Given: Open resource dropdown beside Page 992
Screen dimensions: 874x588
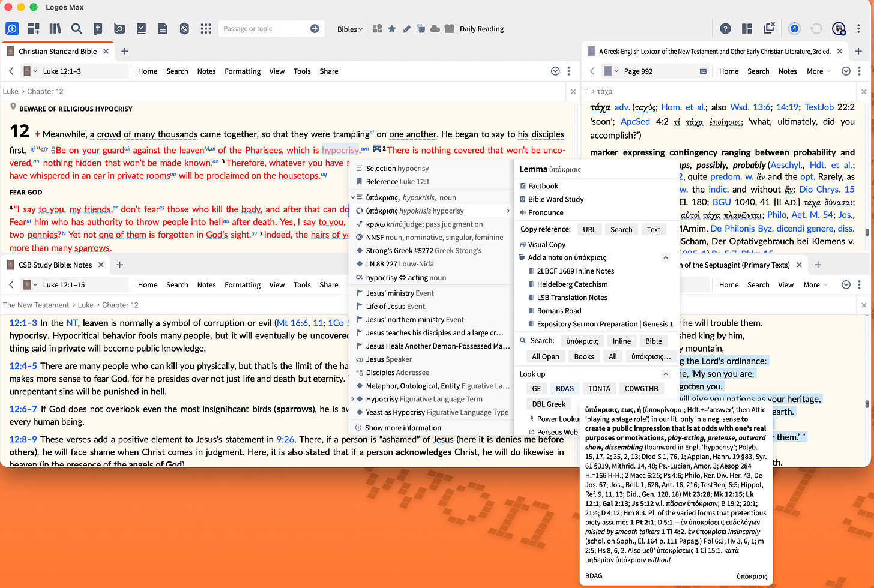Looking at the screenshot, I should 611,71.
